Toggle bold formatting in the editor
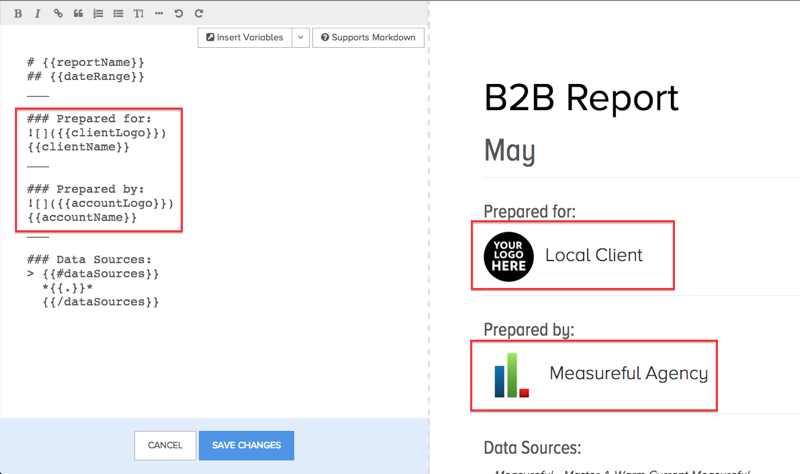 [x=18, y=13]
